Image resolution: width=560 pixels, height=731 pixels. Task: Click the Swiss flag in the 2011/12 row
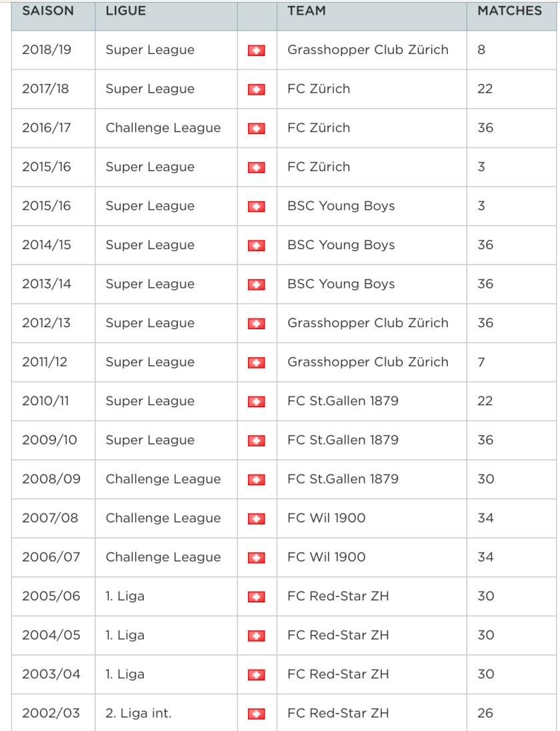pos(257,363)
